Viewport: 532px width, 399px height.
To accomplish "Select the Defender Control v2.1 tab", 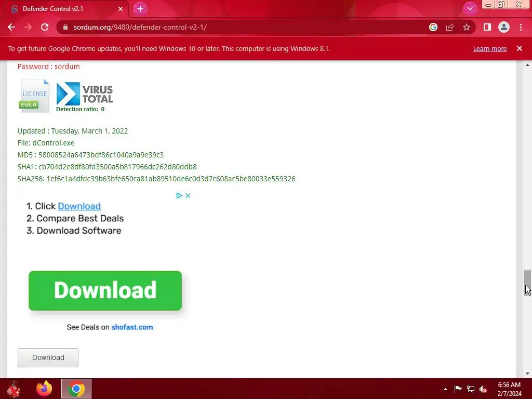I will [x=66, y=9].
